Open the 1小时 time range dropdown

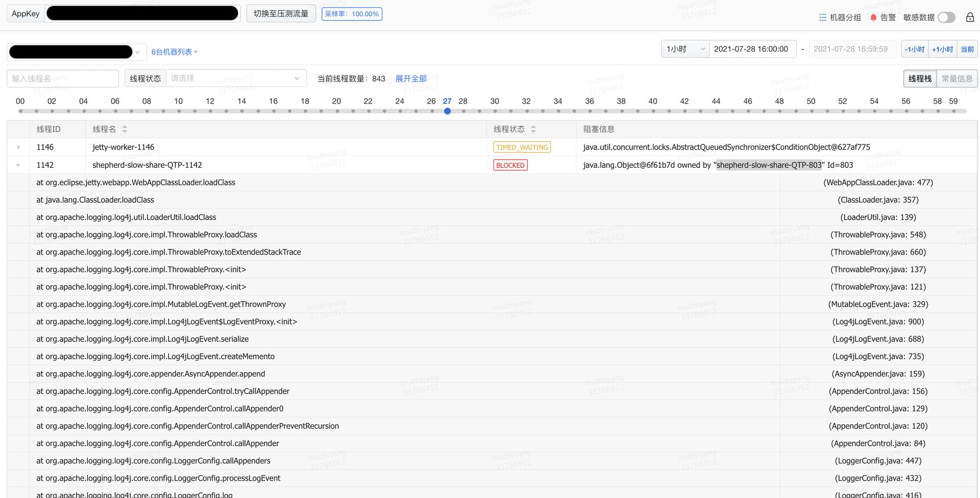685,49
